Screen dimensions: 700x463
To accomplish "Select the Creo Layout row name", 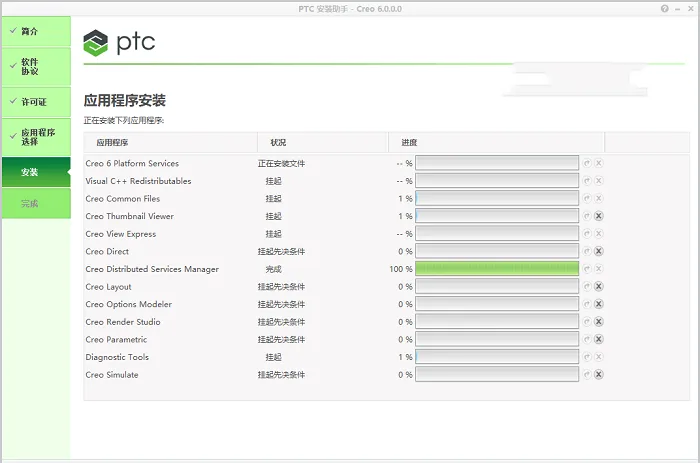I will (108, 287).
